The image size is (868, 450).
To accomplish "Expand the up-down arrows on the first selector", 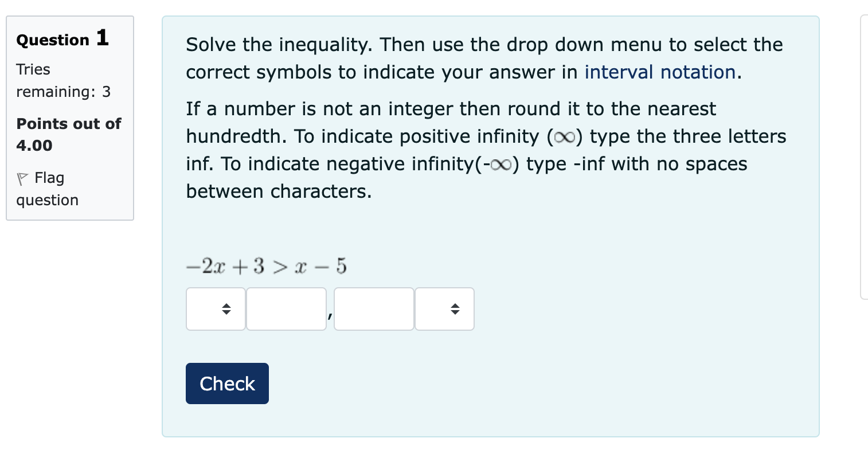I will click(x=225, y=309).
